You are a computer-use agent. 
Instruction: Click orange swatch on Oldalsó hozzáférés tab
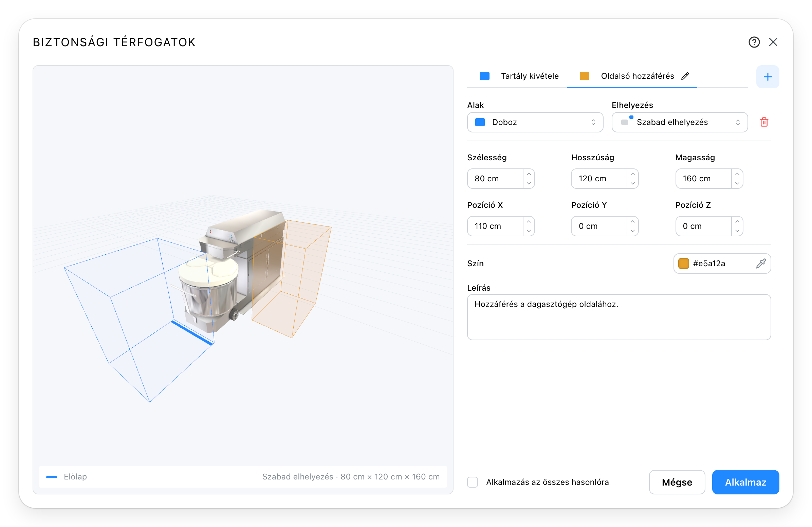[x=585, y=76]
